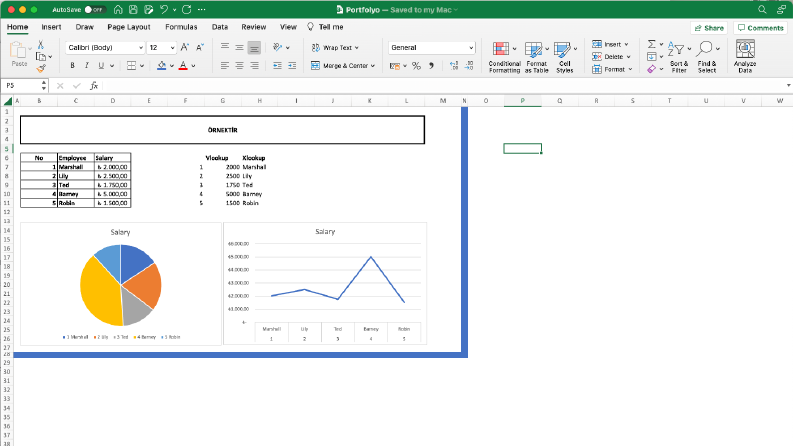
Task: Expand the formula bar chevron
Action: (788, 85)
